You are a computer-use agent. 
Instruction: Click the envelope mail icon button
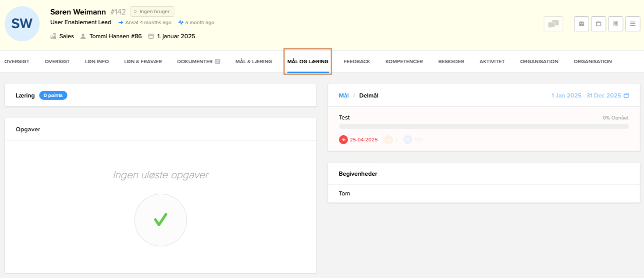(581, 24)
